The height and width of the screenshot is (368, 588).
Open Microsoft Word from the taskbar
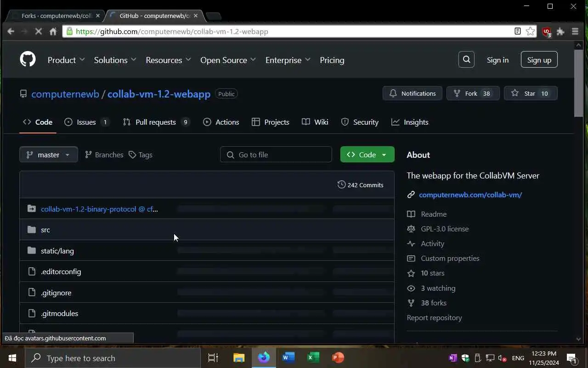[x=288, y=358]
